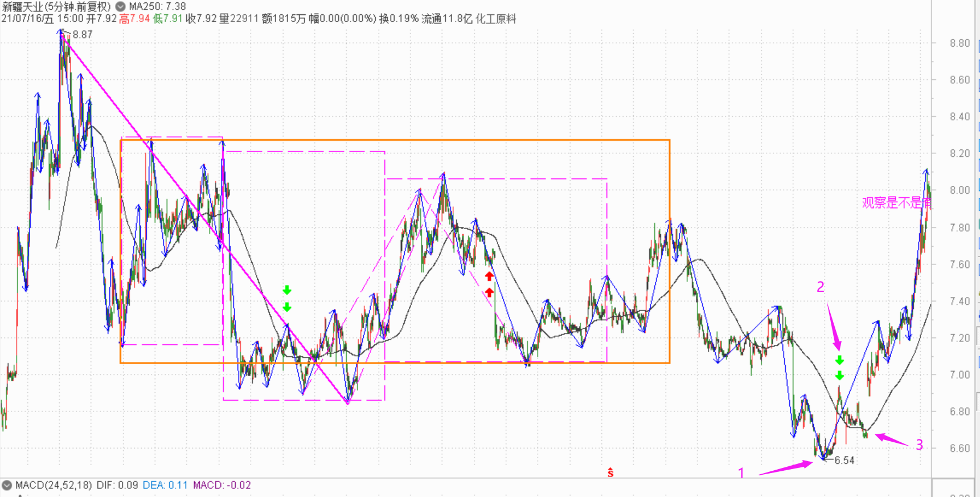Open the MA250 indicator dropdown arrow

click(x=121, y=6)
